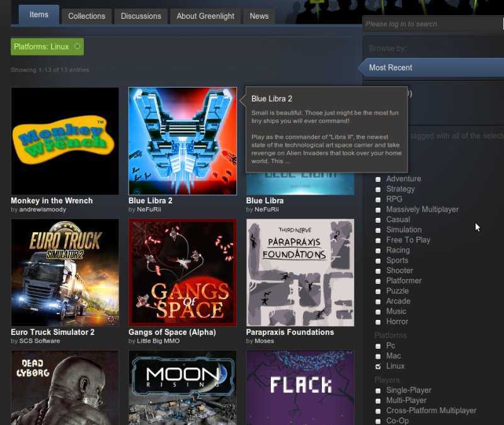Check the Shooter genre checkbox
Image resolution: width=504 pixels, height=425 pixels.
(378, 271)
